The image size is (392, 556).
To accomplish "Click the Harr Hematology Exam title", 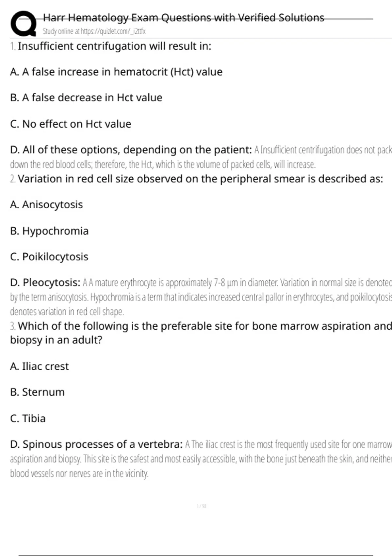I will (x=183, y=18).
